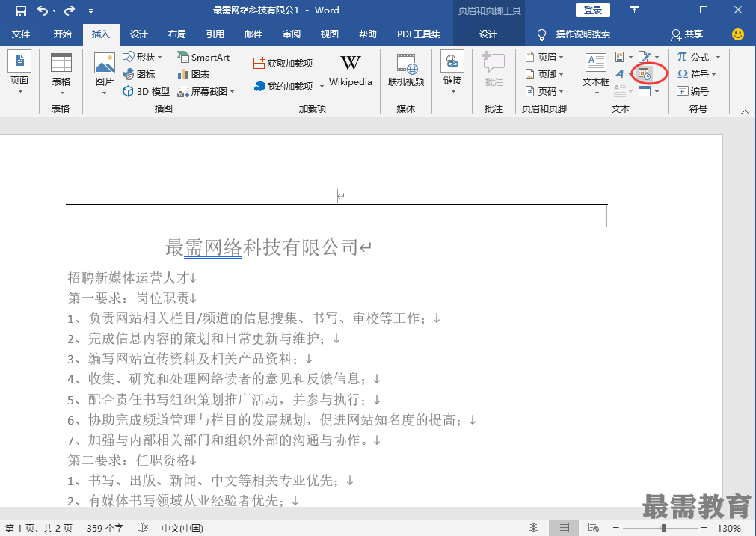Insert a SmartArt graphic
Screen dimensions: 756x536
pyautogui.click(x=203, y=57)
